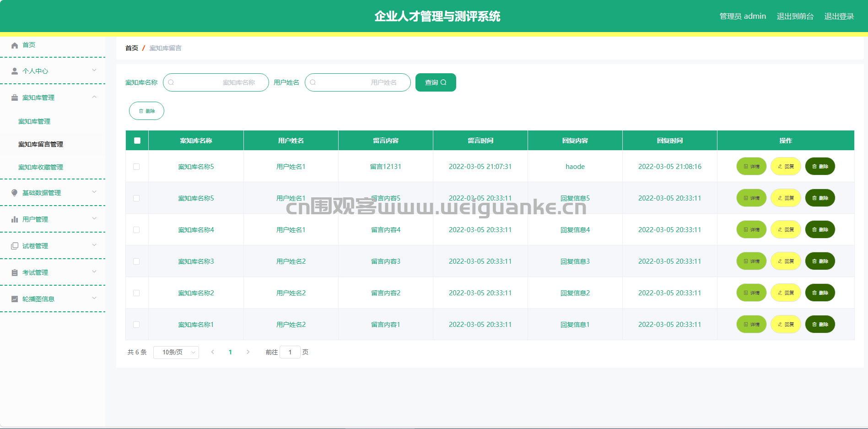Check the box for 留言内容3 row
This screenshot has height=429, width=868.
point(136,261)
